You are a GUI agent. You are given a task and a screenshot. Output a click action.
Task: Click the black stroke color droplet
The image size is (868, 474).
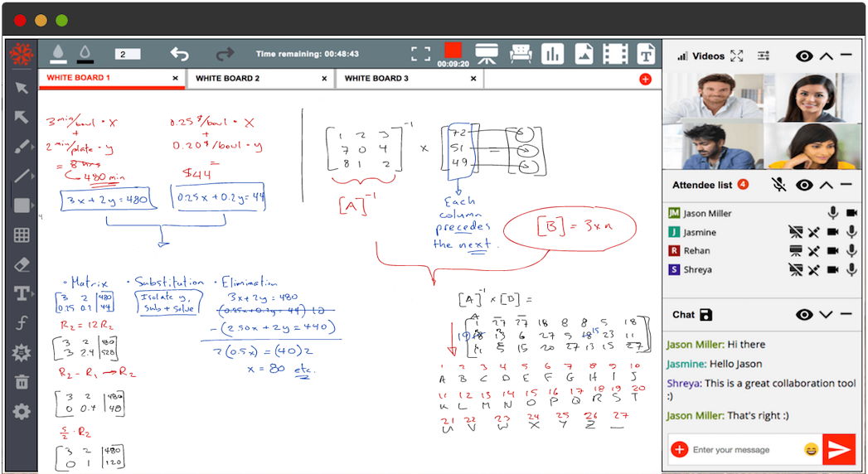pos(85,54)
